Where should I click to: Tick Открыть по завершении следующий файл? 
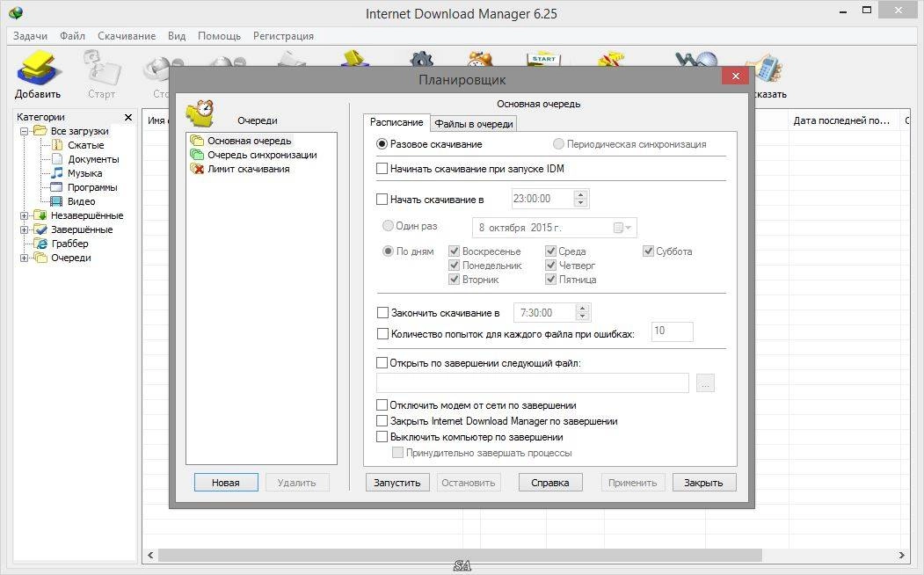click(382, 363)
